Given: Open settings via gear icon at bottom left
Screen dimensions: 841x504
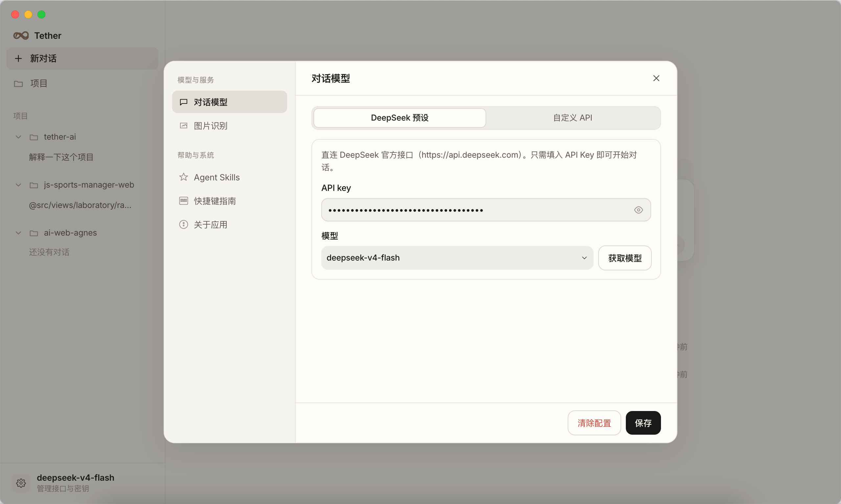Looking at the screenshot, I should coord(21,483).
